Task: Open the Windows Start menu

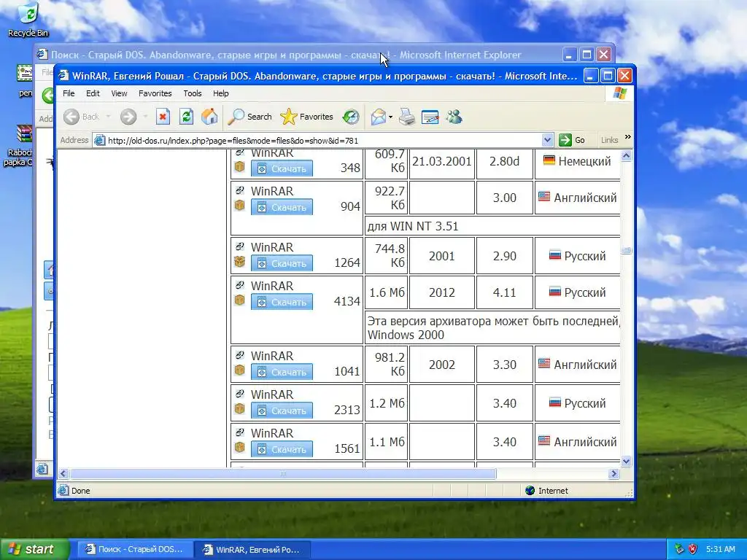Action: point(34,549)
